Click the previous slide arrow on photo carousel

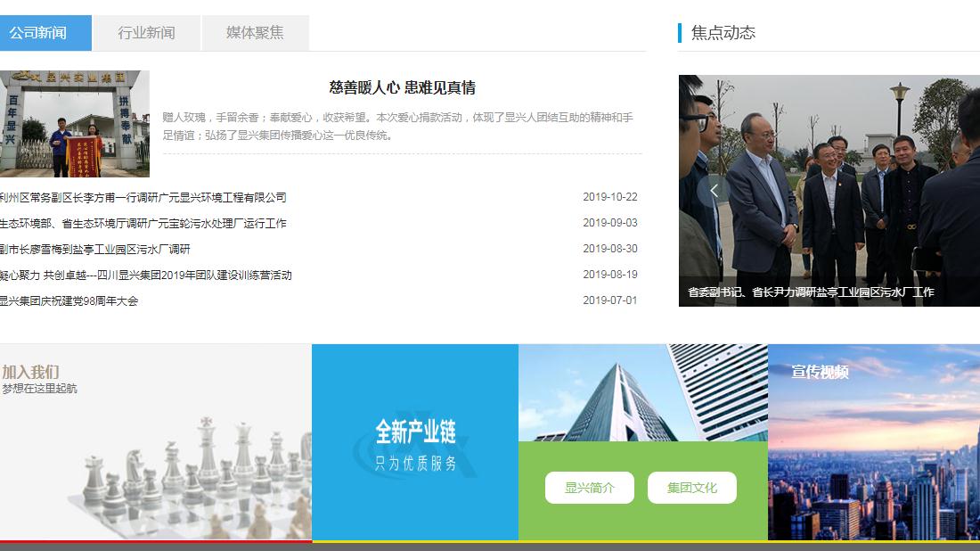tap(713, 190)
